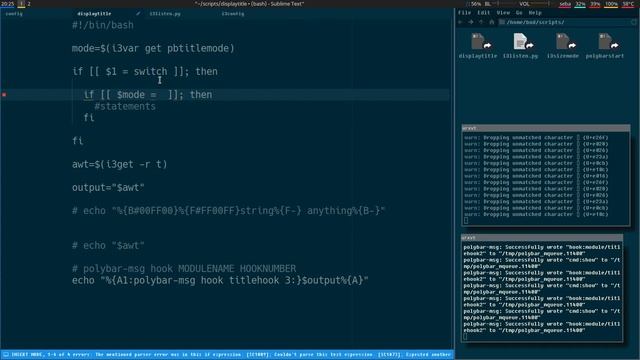Open the Go menu in file manager
This screenshot has height=360, width=640.
point(519,13)
